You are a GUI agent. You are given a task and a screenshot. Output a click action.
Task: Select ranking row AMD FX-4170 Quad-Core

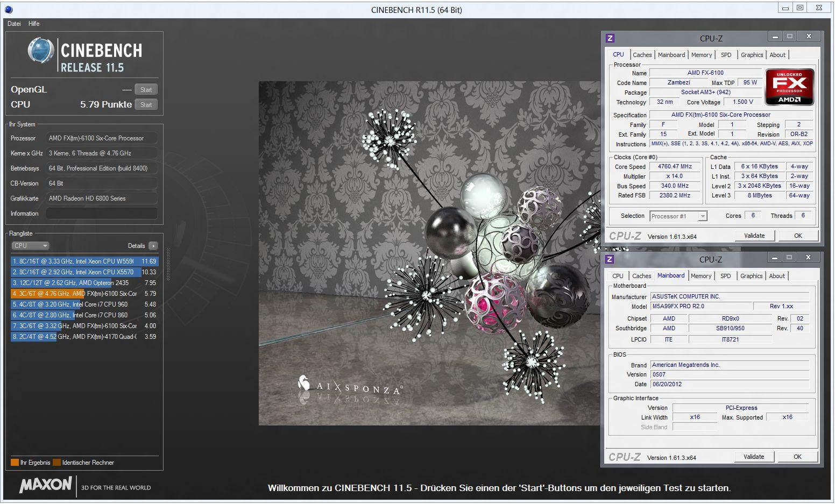(x=84, y=337)
